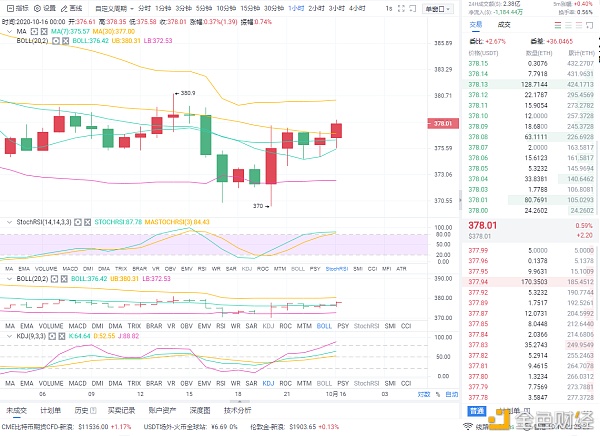Remove the MA indicator overlay
The height and width of the screenshot is (436, 600).
[44, 31]
